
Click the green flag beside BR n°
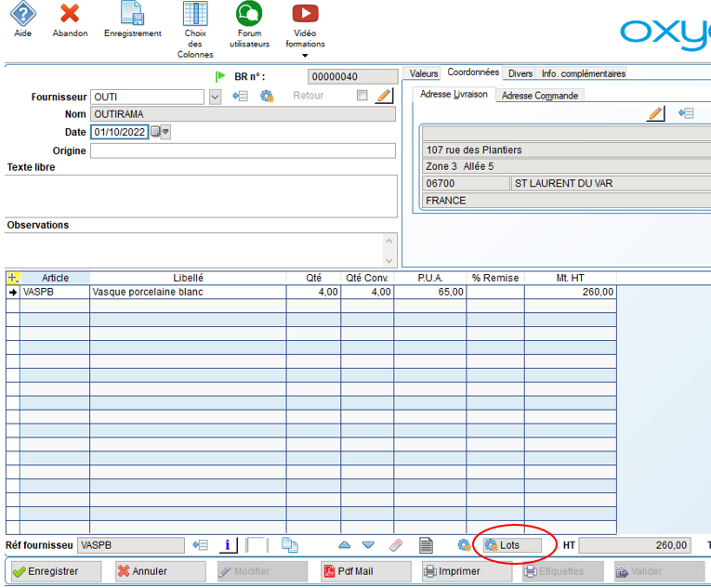[220, 76]
